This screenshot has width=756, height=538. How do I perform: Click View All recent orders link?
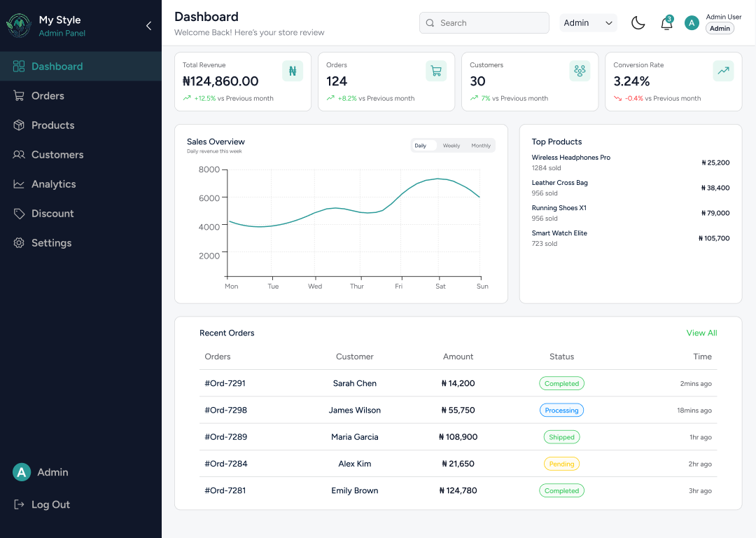[701, 333]
